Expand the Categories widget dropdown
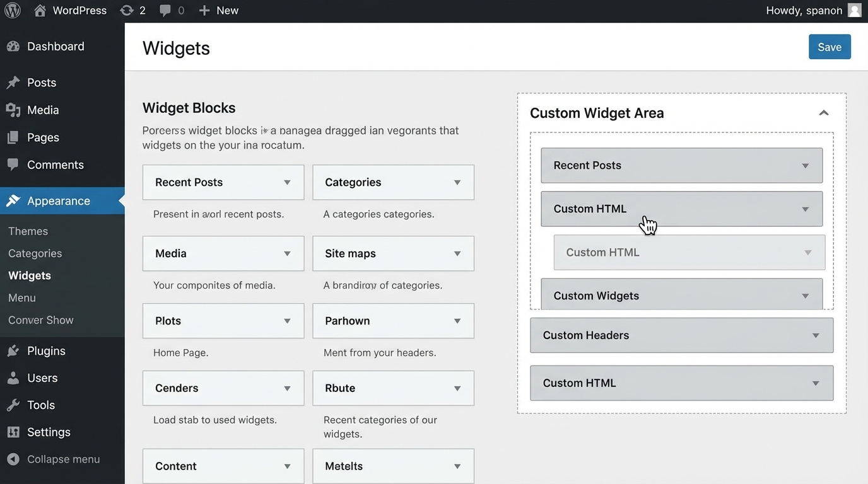This screenshot has height=484, width=868. point(457,182)
